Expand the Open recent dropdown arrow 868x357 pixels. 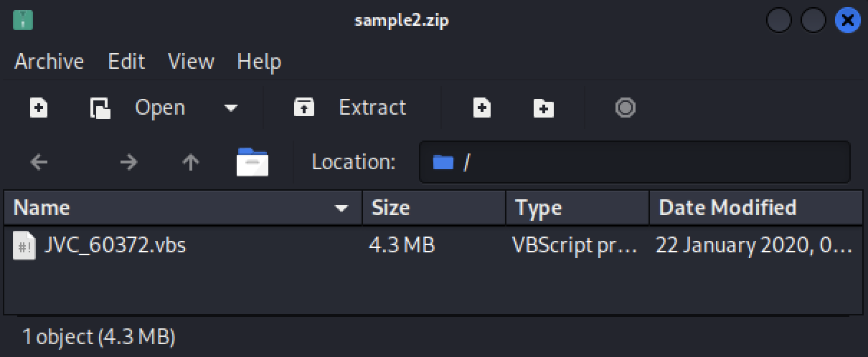tap(231, 108)
